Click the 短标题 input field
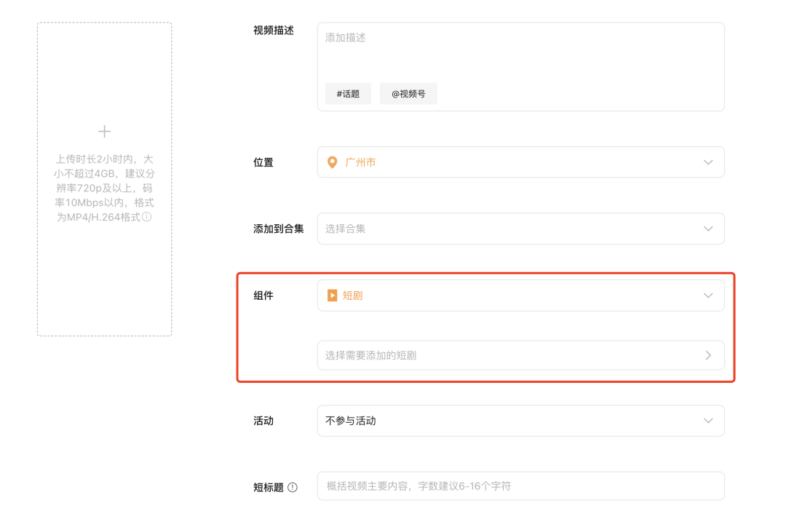The height and width of the screenshot is (532, 786). [520, 486]
